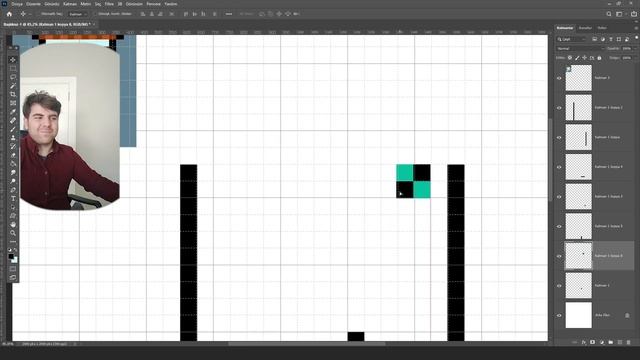Select the History Brush tool
This screenshot has height=360, width=640.
pos(13,146)
